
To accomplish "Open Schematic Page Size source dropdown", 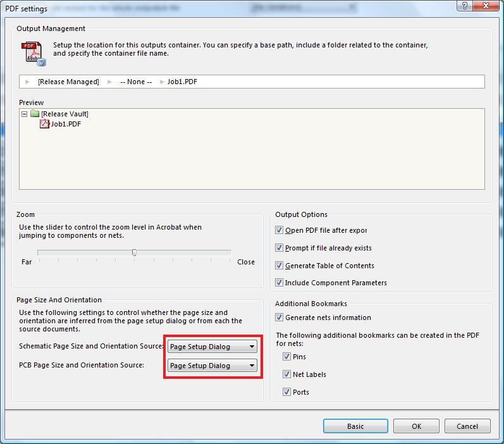I will pos(212,347).
